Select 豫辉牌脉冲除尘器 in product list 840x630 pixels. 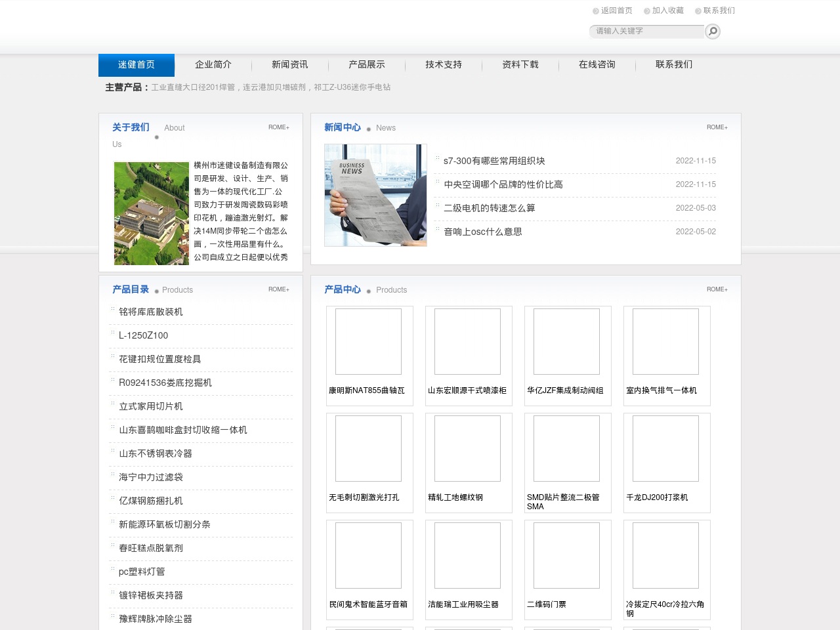click(156, 619)
